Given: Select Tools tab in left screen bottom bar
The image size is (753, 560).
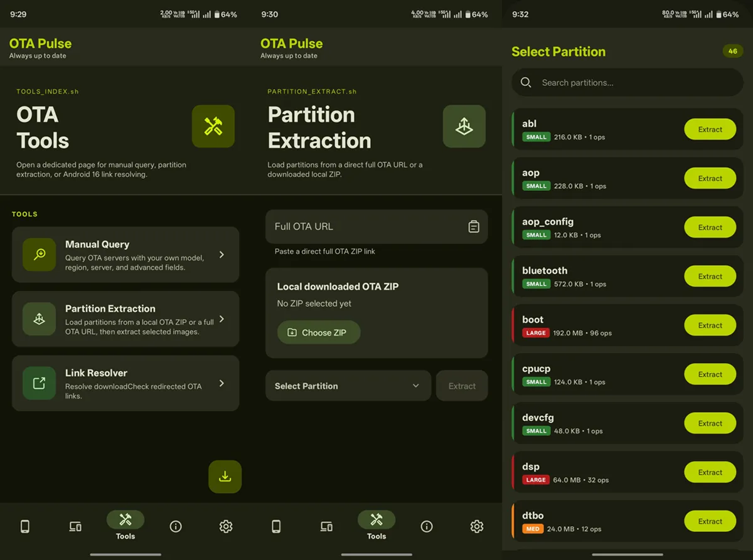Looking at the screenshot, I should [x=125, y=526].
